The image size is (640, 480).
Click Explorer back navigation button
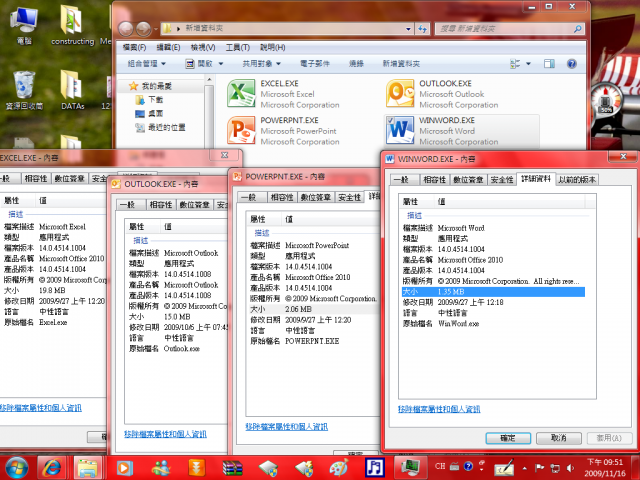point(126,29)
